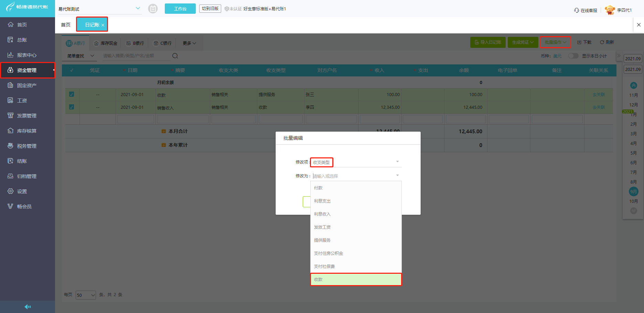Open the 简单查找 dropdown
644x313 pixels.
[80, 56]
